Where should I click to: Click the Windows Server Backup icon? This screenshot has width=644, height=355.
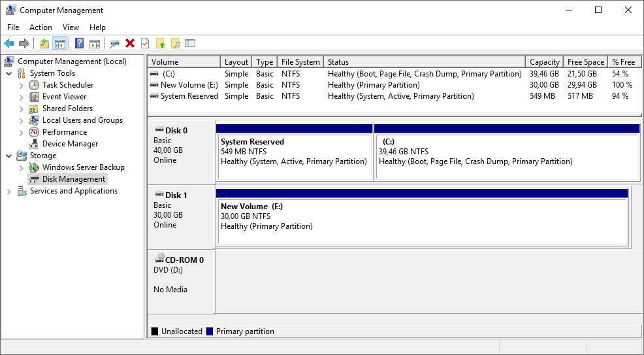(34, 167)
